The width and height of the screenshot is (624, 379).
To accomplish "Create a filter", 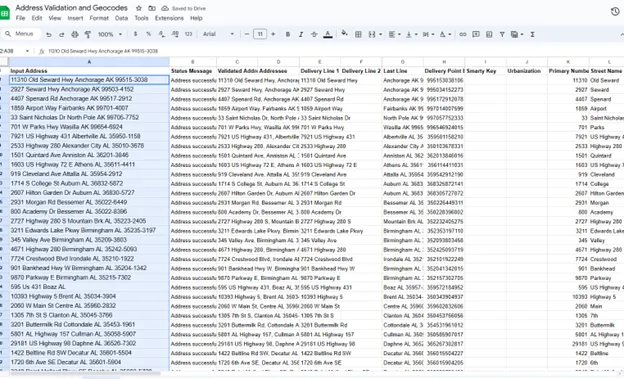I will pyautogui.click(x=502, y=34).
